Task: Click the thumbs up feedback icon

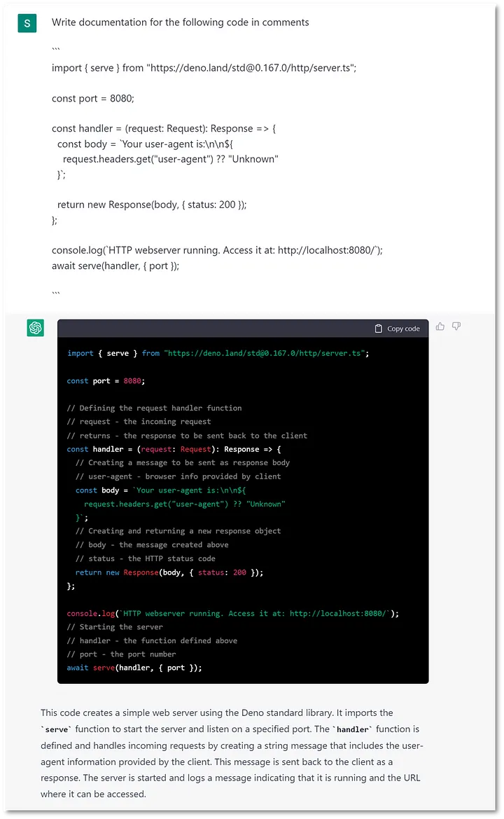Action: (440, 326)
